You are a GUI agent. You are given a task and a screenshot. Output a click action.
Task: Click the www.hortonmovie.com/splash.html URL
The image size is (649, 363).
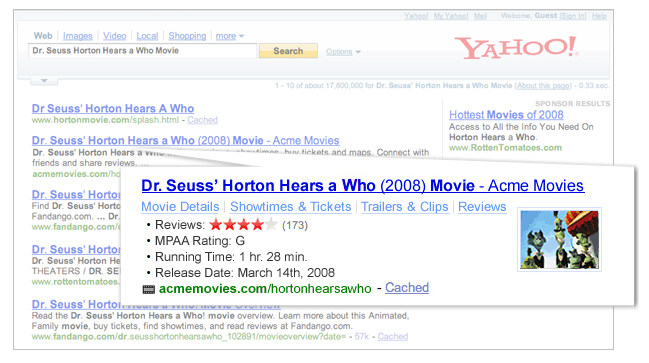[x=105, y=120]
